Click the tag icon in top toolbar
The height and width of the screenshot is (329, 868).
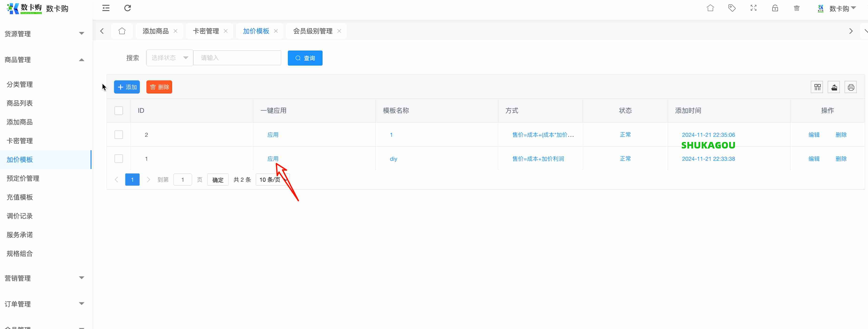point(732,8)
